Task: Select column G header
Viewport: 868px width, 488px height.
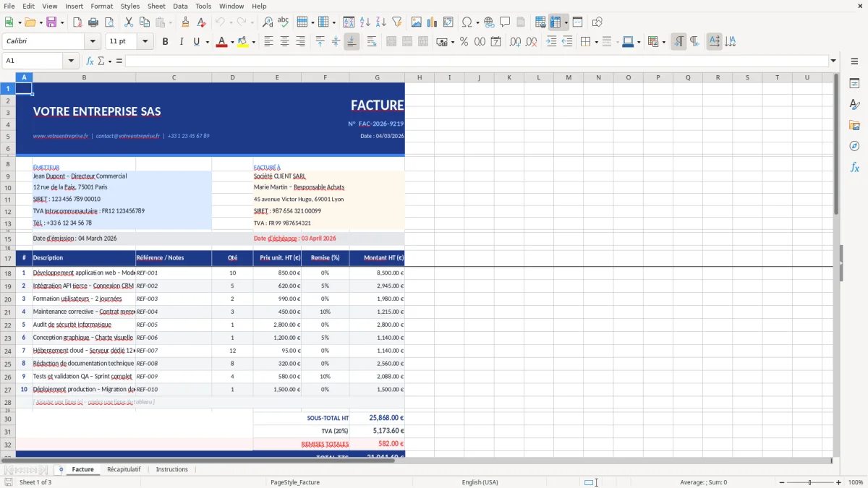Action: point(377,77)
